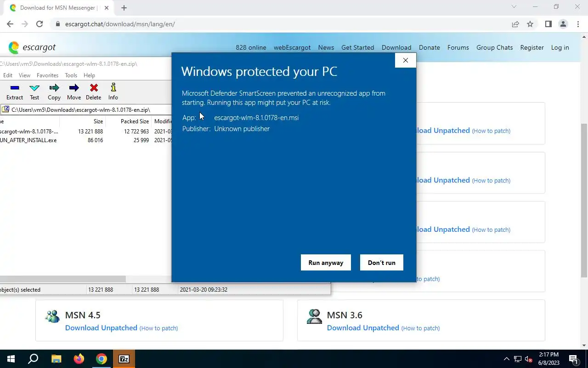Open Chrome profile icon

[563, 24]
